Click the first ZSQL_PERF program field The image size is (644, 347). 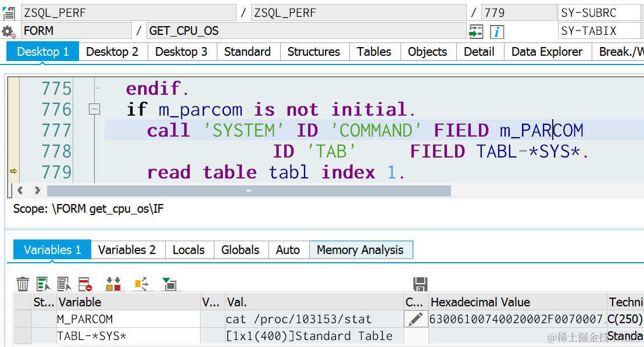[x=128, y=13]
